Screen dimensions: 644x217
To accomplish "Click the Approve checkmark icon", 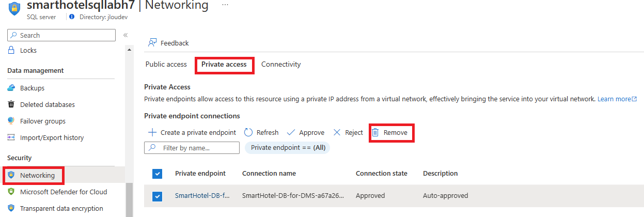I will [291, 132].
